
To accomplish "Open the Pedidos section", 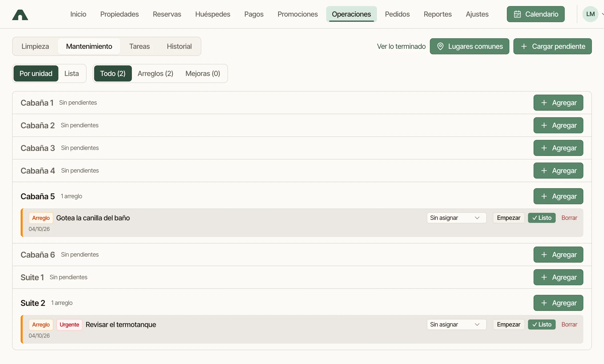I will (397, 14).
